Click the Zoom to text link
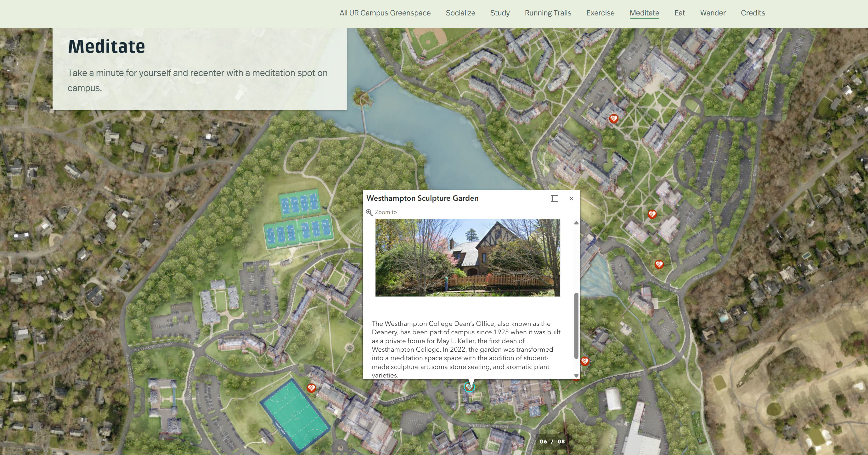The image size is (868, 455). point(386,212)
